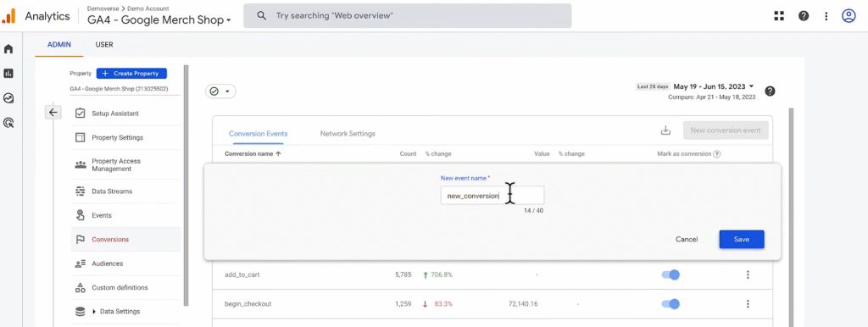This screenshot has width=868, height=327.
Task: Click the 83.3% change value
Action: [x=442, y=304]
